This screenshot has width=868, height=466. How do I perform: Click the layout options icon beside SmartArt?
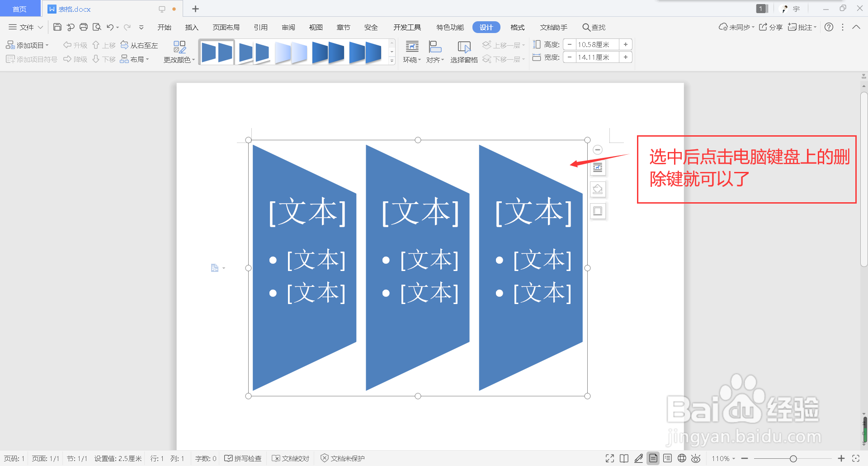[598, 168]
